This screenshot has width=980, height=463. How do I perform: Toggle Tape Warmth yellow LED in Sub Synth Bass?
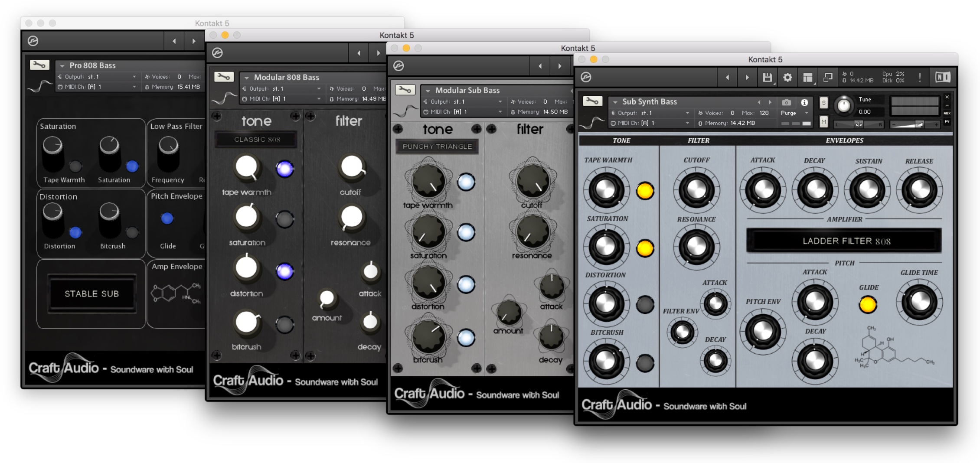point(645,191)
